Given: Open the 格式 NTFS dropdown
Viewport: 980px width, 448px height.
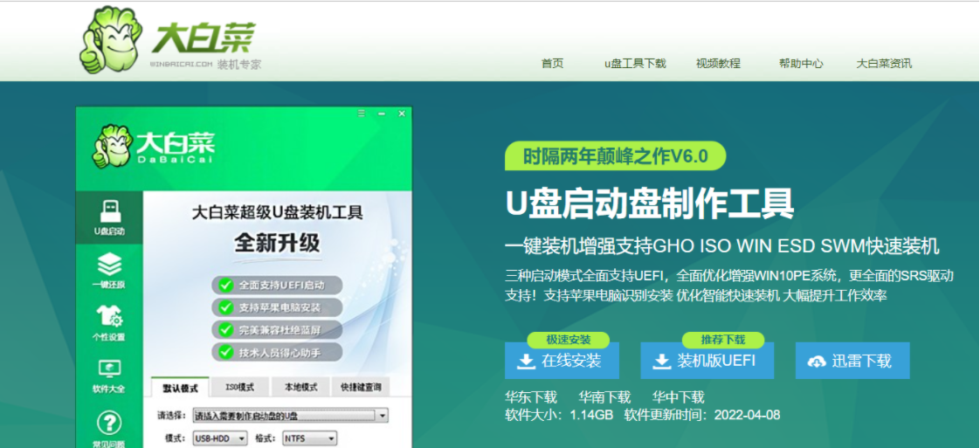Looking at the screenshot, I should coord(310,438).
